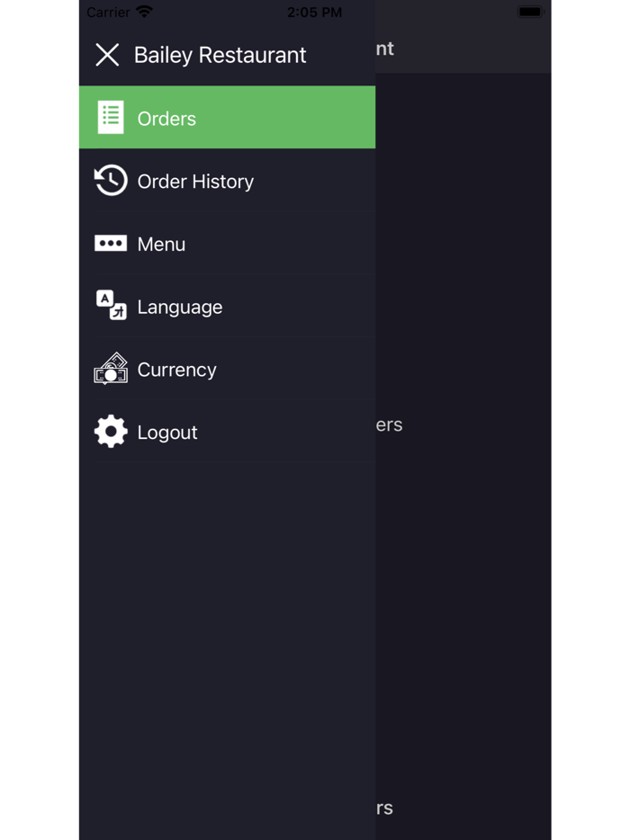
Task: Click the Logout gear icon
Action: pos(111,432)
